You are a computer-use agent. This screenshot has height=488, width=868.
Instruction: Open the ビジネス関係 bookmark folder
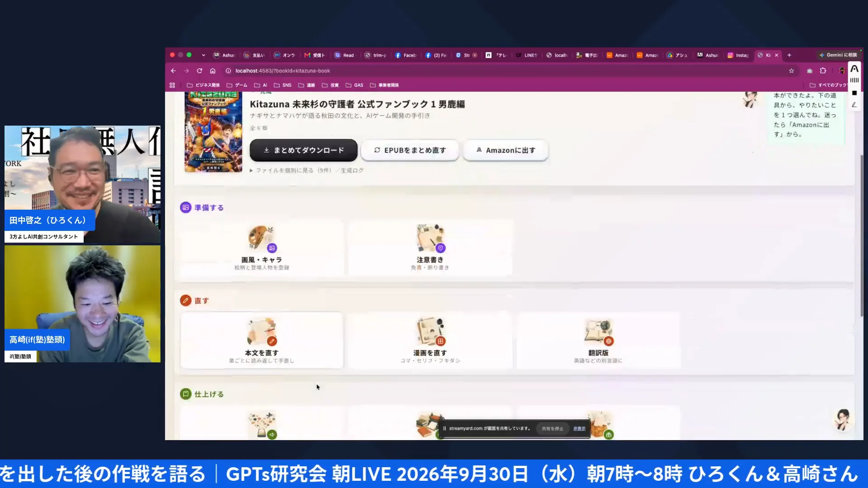pos(203,85)
